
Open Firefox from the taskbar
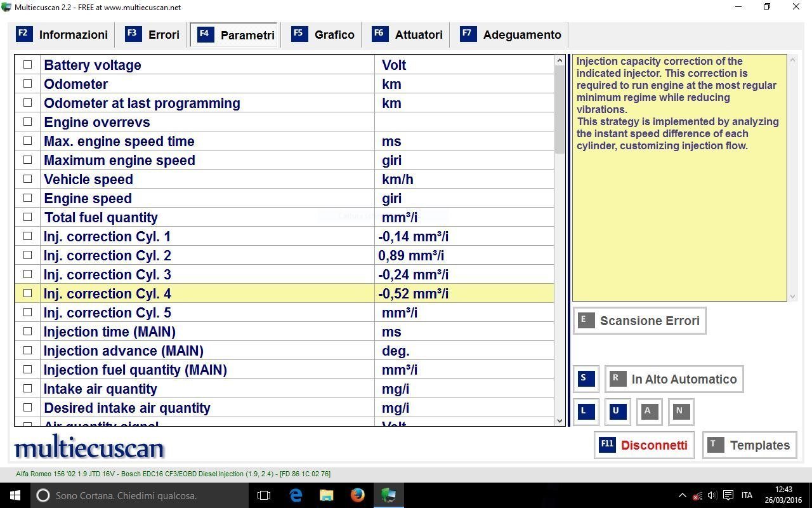point(358,495)
